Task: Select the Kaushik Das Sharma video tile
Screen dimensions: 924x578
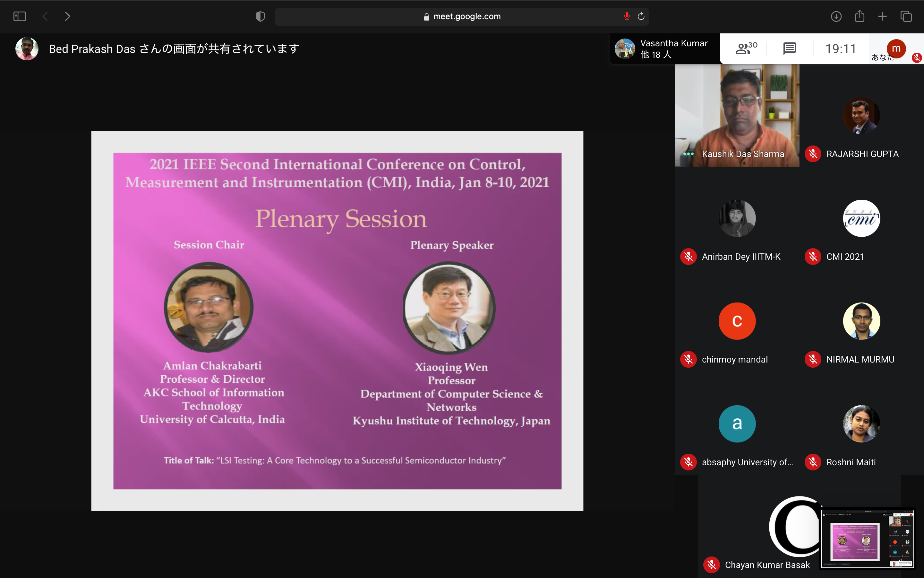Action: coord(737,116)
